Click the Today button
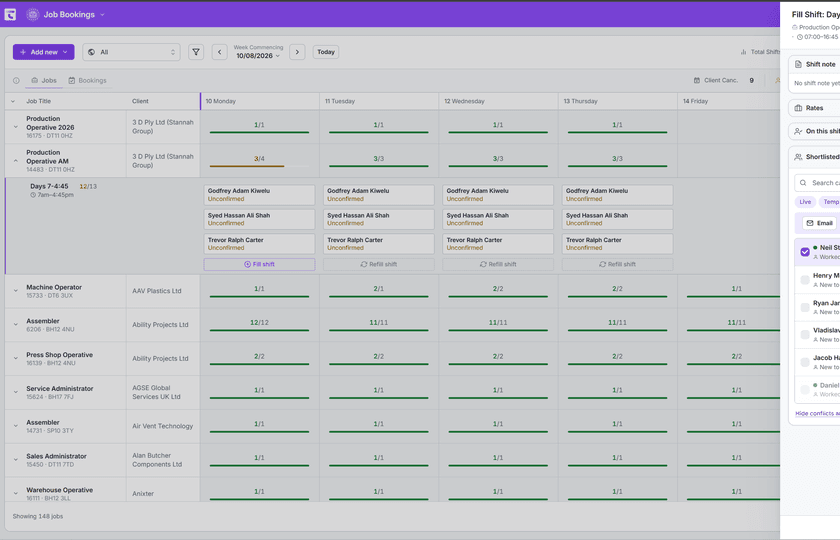The height and width of the screenshot is (540, 840). 326,52
